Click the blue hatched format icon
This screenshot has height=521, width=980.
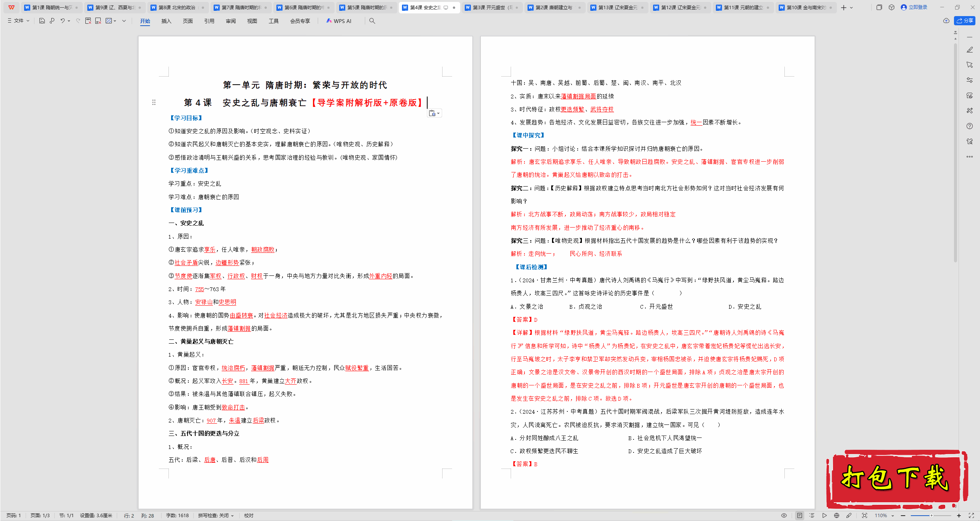(109, 21)
